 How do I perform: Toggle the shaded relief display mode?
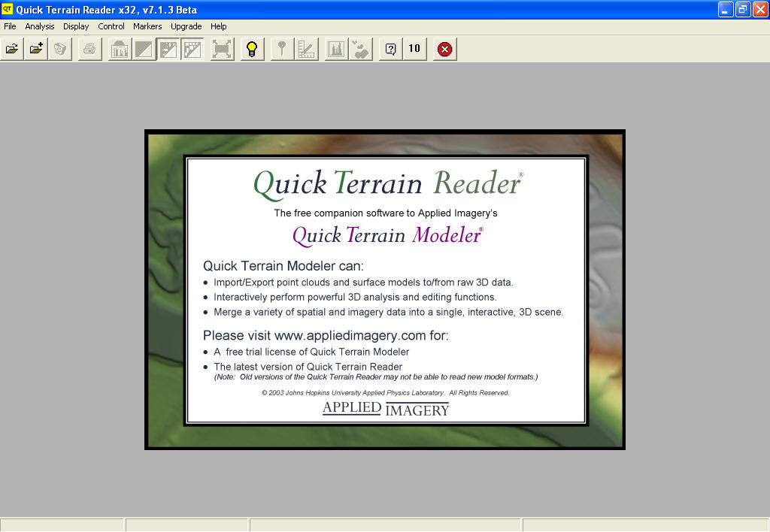168,48
